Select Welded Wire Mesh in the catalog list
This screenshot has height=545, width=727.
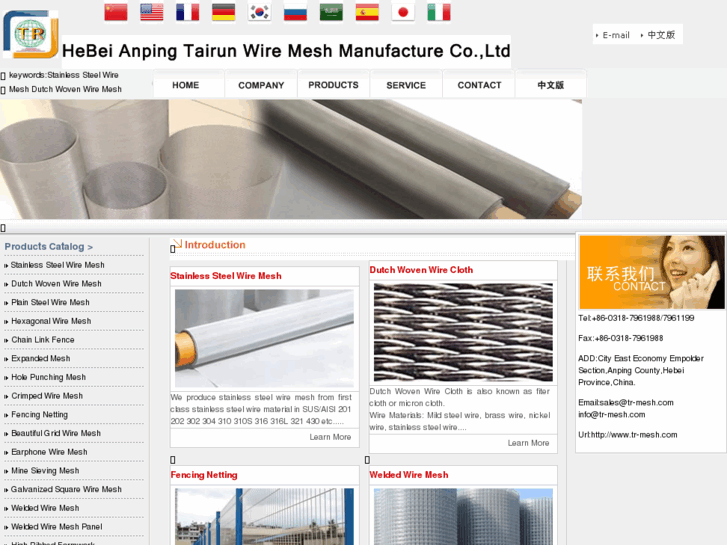pyautogui.click(x=45, y=508)
